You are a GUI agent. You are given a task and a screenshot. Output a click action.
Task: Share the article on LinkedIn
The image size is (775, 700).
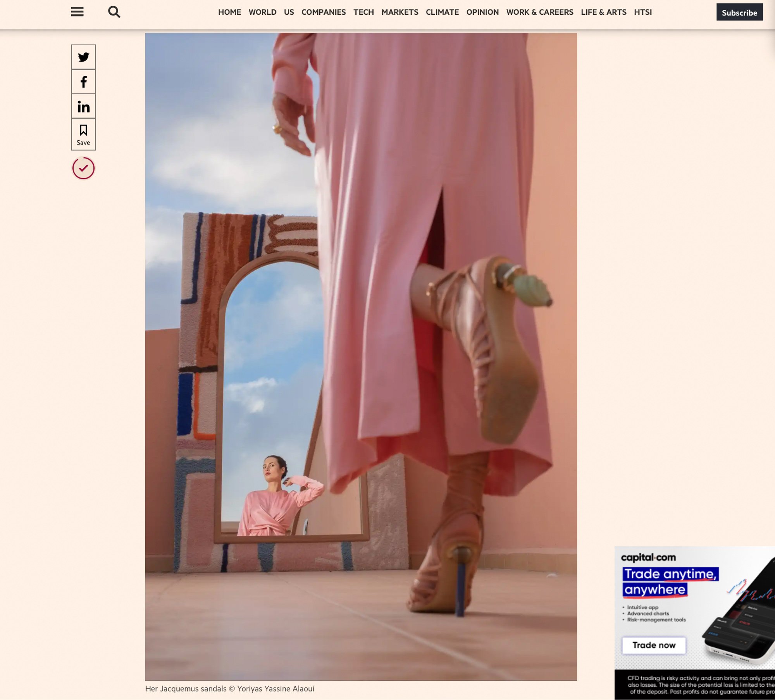point(83,107)
